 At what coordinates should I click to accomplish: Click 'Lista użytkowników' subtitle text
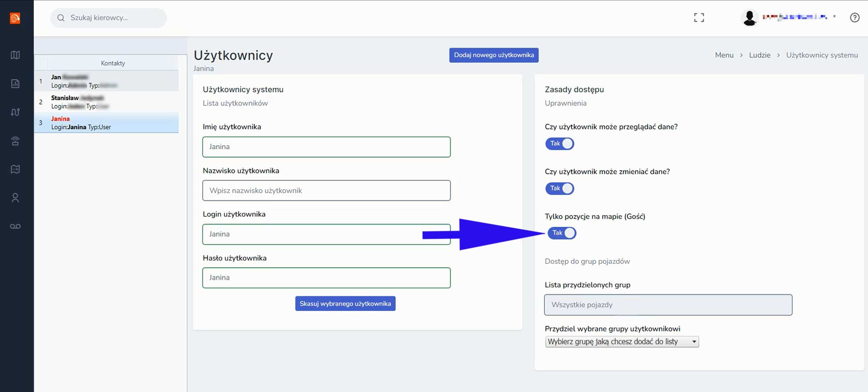(x=235, y=103)
